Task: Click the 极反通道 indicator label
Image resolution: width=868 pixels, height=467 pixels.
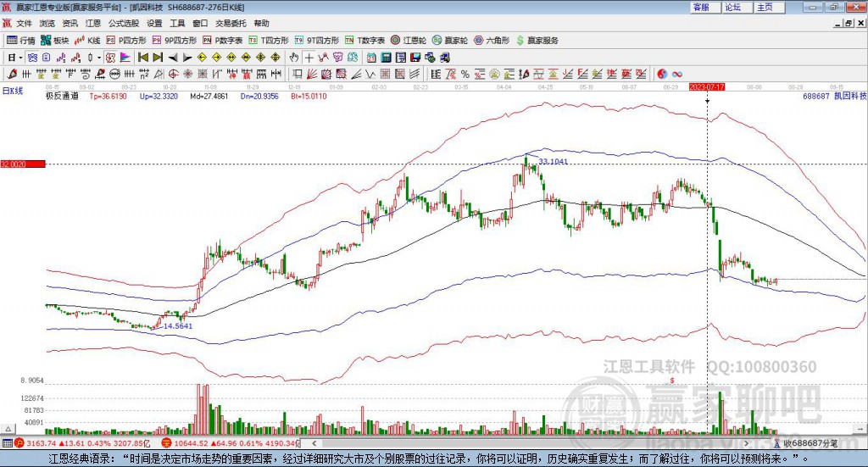Action: click(62, 97)
